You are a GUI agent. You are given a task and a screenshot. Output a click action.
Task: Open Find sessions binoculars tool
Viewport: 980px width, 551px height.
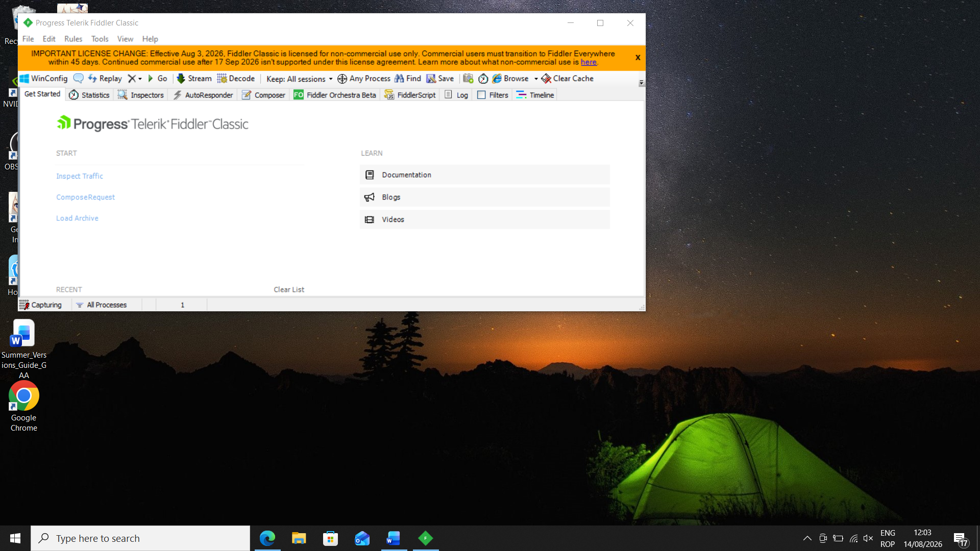[408, 79]
